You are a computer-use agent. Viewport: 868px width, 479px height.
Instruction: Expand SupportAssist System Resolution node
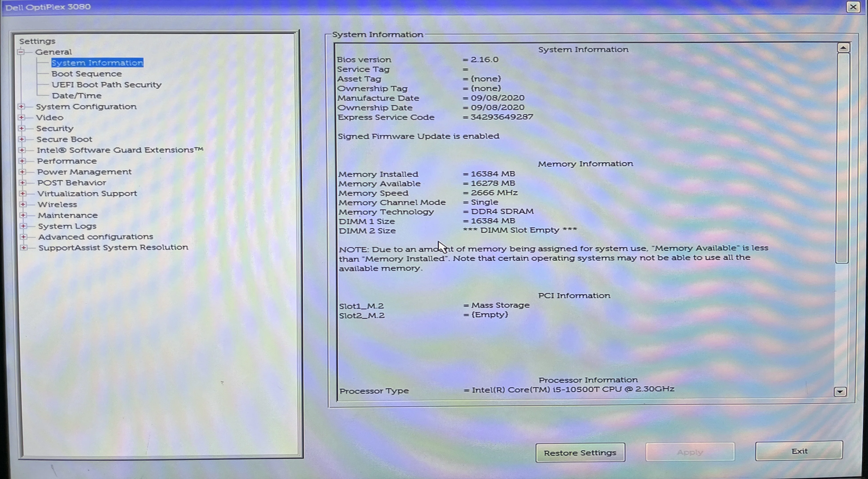pyautogui.click(x=24, y=248)
